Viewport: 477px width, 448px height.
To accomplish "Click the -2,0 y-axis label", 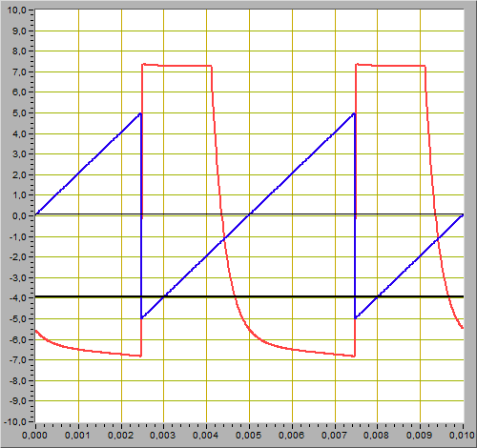I will [x=18, y=257].
